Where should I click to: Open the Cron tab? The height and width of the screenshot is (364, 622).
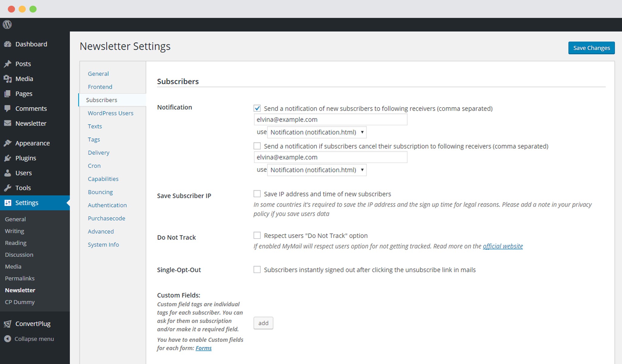pyautogui.click(x=94, y=166)
